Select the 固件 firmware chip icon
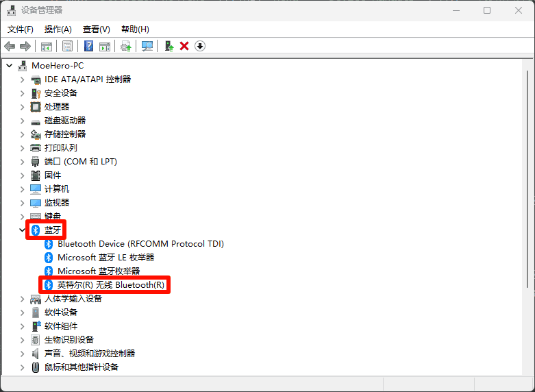The height and width of the screenshot is (392, 535). (36, 175)
